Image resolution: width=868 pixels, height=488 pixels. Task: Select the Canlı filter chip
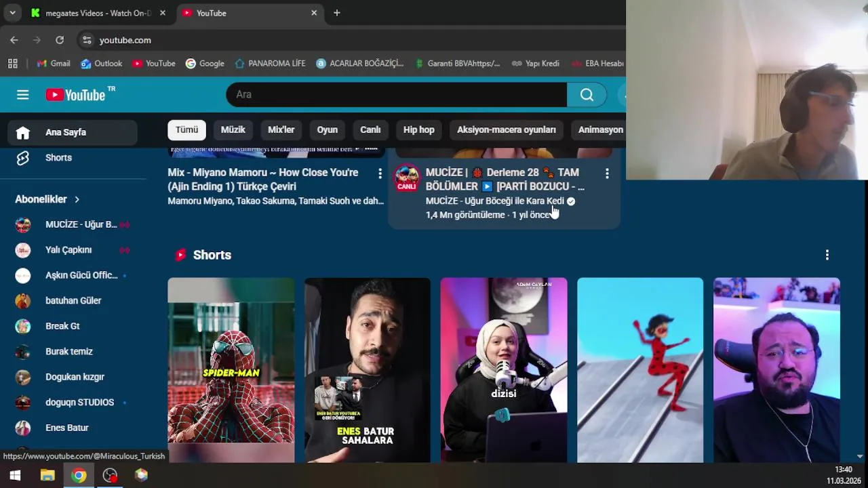pyautogui.click(x=370, y=129)
